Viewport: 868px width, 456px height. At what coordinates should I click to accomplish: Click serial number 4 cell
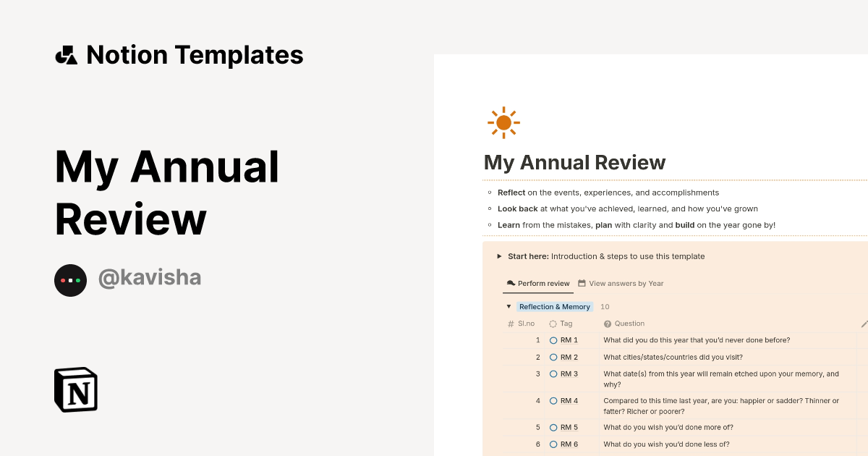coord(537,401)
